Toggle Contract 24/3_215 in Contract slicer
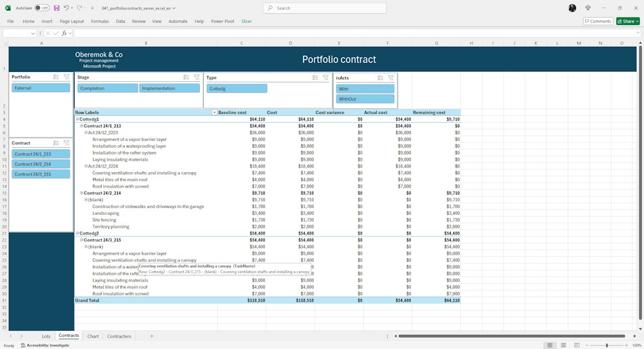 click(41, 174)
